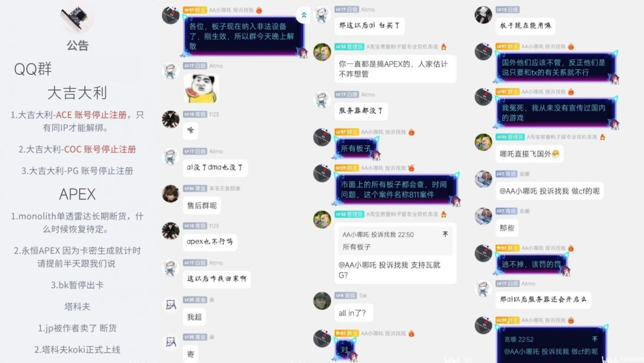Open the PCIe card avatar above 公告
This screenshot has width=644, height=363.
click(x=76, y=19)
